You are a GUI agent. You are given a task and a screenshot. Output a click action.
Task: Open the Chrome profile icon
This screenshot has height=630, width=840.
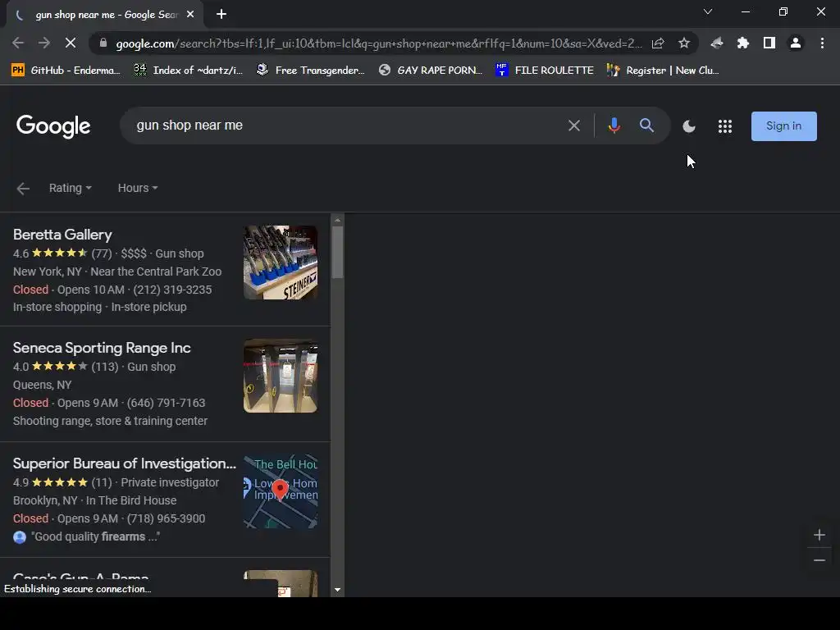click(x=796, y=43)
